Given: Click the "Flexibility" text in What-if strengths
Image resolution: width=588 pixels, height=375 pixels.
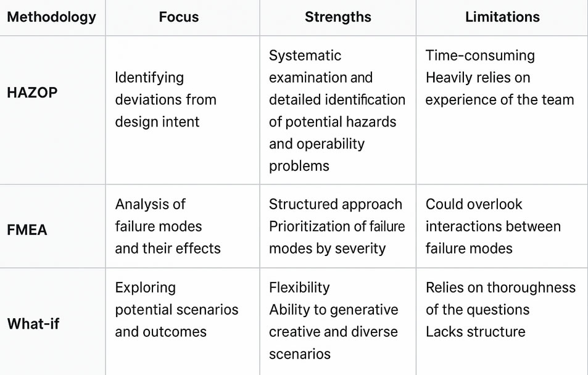Looking at the screenshot, I should (x=299, y=287).
